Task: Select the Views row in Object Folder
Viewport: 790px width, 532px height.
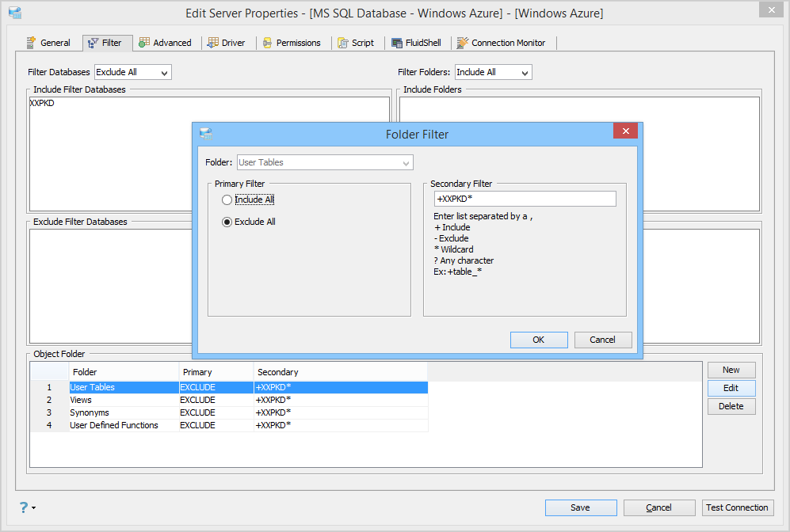Action: click(x=229, y=400)
